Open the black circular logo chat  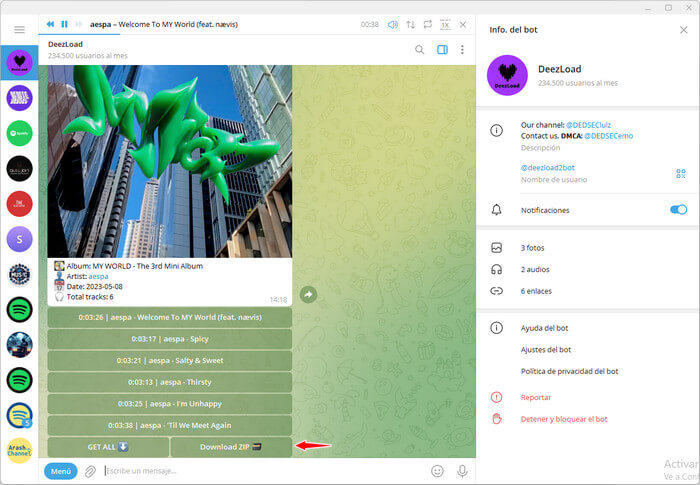pos(20,169)
